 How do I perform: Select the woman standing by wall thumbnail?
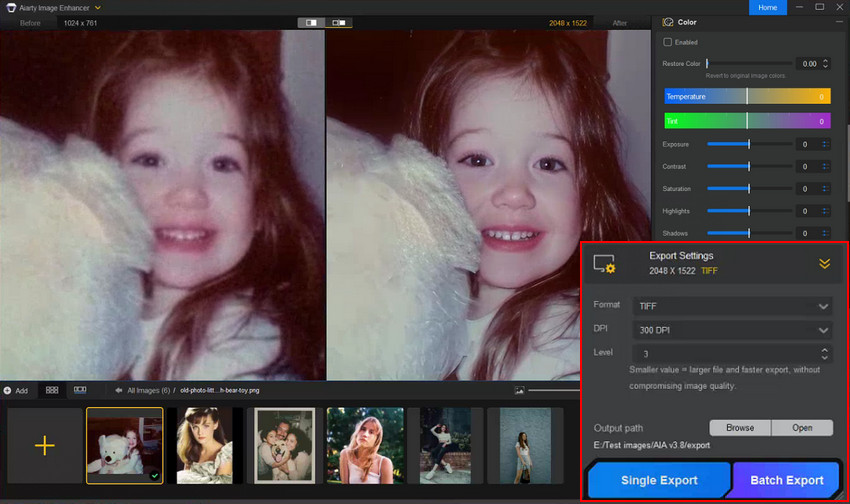click(x=525, y=445)
